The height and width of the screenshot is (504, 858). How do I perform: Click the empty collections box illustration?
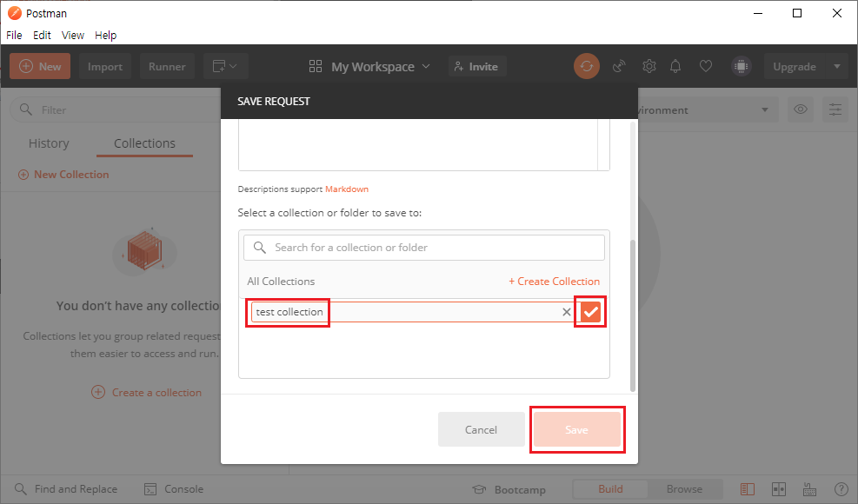point(144,250)
